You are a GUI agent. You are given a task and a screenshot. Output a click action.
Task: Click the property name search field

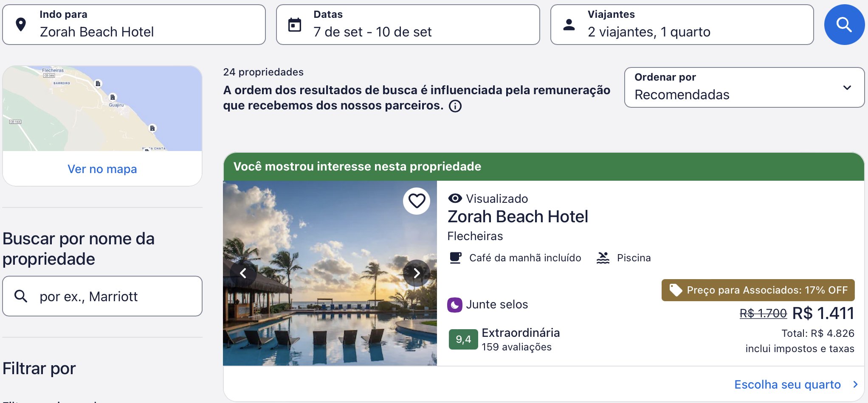(x=102, y=296)
